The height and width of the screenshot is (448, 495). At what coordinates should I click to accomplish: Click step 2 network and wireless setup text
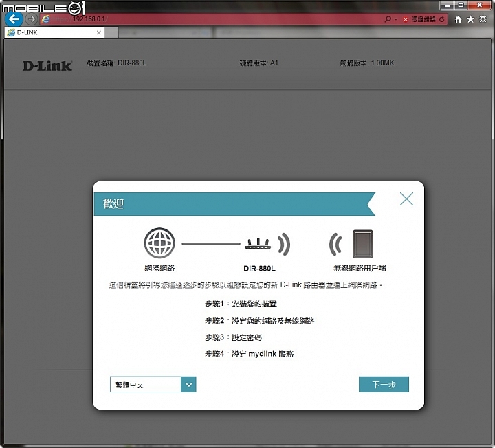coord(259,321)
